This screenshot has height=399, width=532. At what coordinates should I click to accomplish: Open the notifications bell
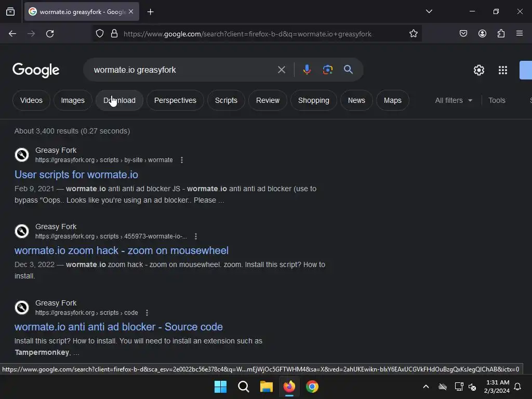pyautogui.click(x=517, y=387)
